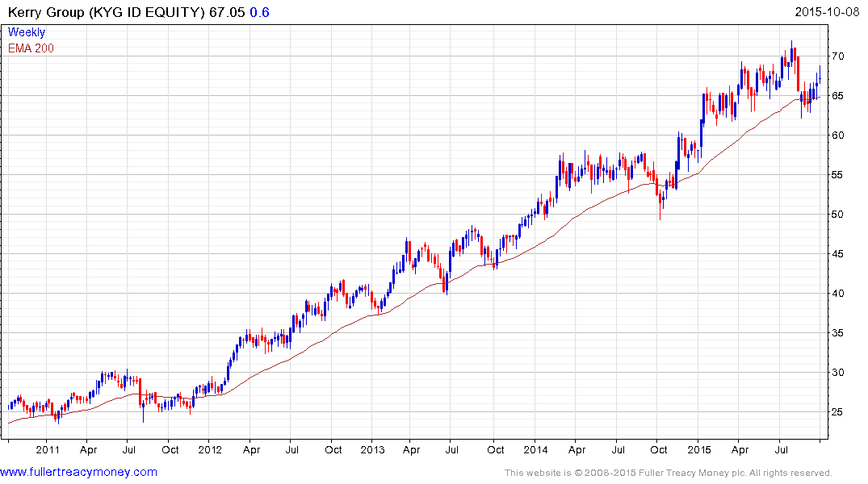Click the 2012 year axis label
The width and height of the screenshot is (868, 484).
pyautogui.click(x=210, y=449)
